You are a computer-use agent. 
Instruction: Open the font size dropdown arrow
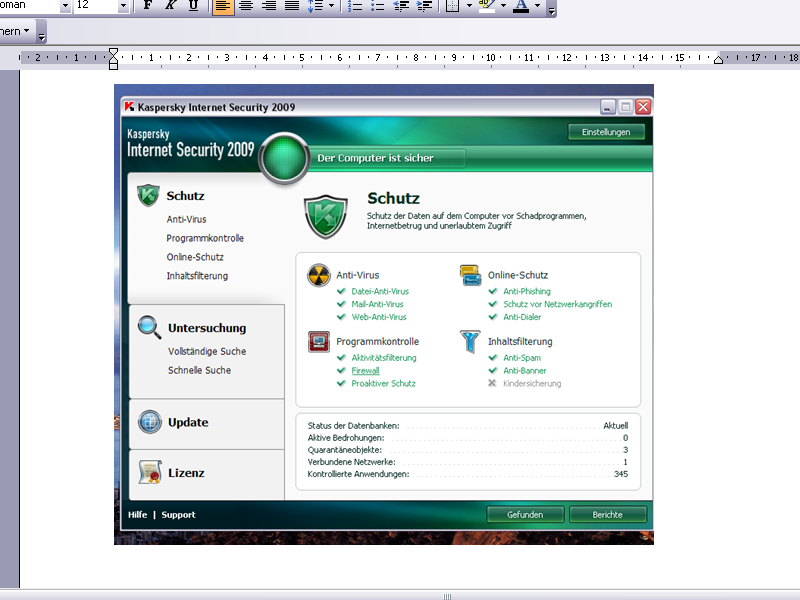click(123, 6)
